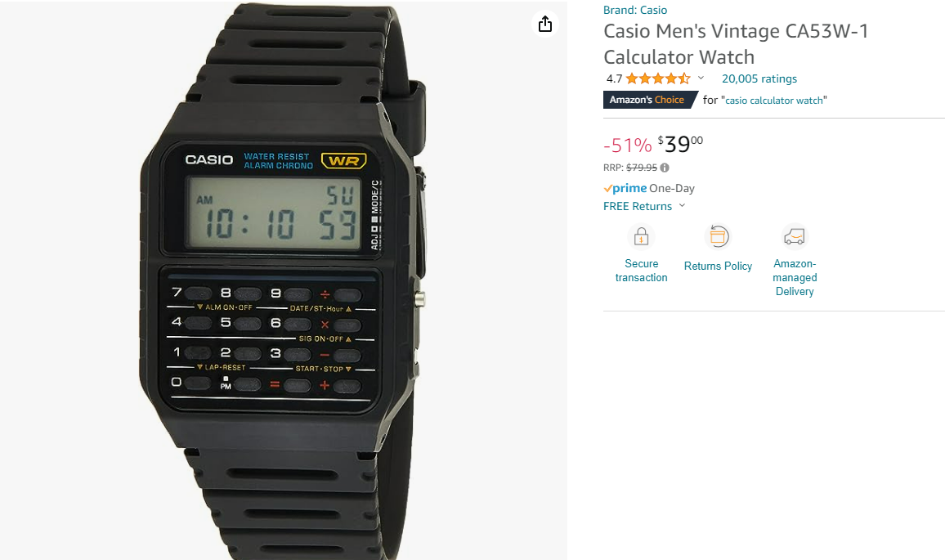Expand the star rating dropdown chevron
Screen dimensions: 945x560
pyautogui.click(x=701, y=78)
